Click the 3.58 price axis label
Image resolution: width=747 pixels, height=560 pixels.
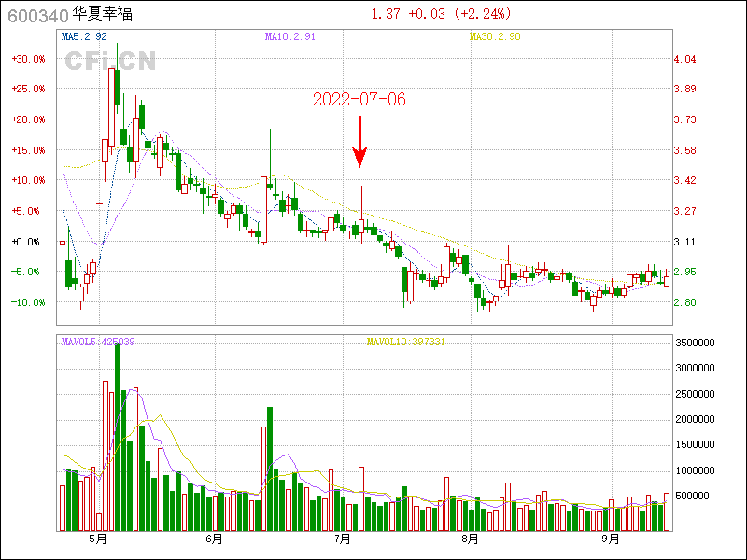click(x=685, y=150)
